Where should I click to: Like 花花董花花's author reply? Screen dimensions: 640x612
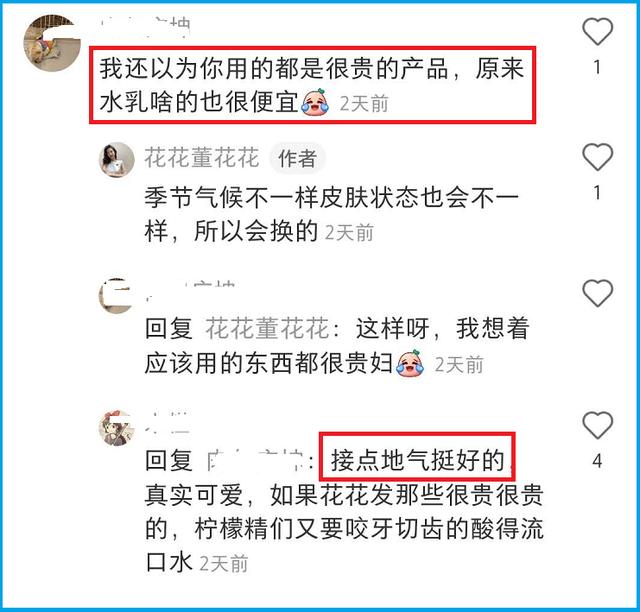click(597, 157)
